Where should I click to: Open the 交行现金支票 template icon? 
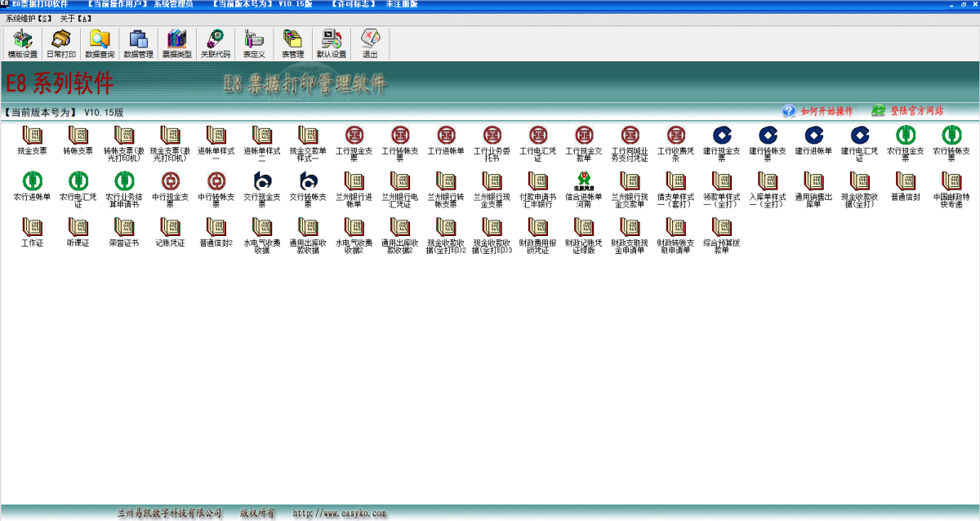tap(262, 181)
